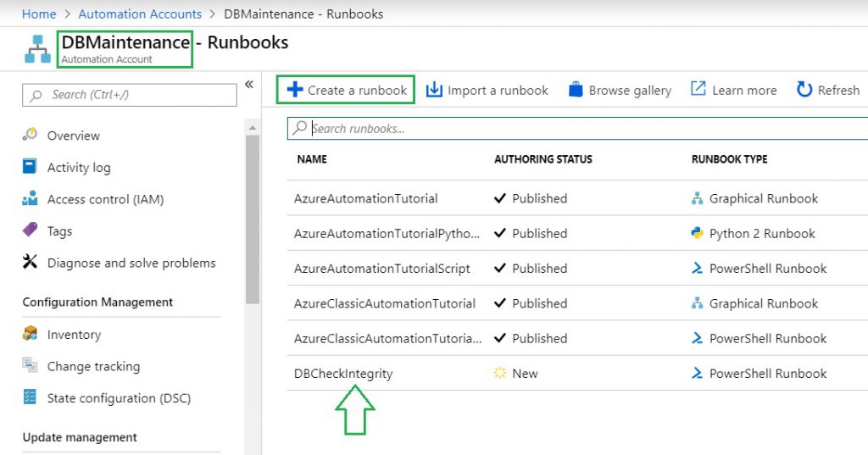
Task: Click the Search runbooks input field
Action: point(585,129)
